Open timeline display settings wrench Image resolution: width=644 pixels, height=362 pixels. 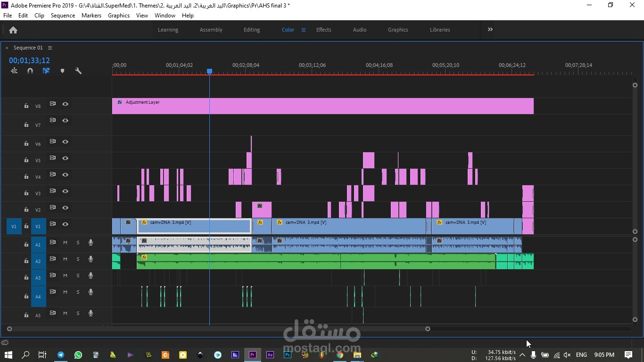click(78, 71)
